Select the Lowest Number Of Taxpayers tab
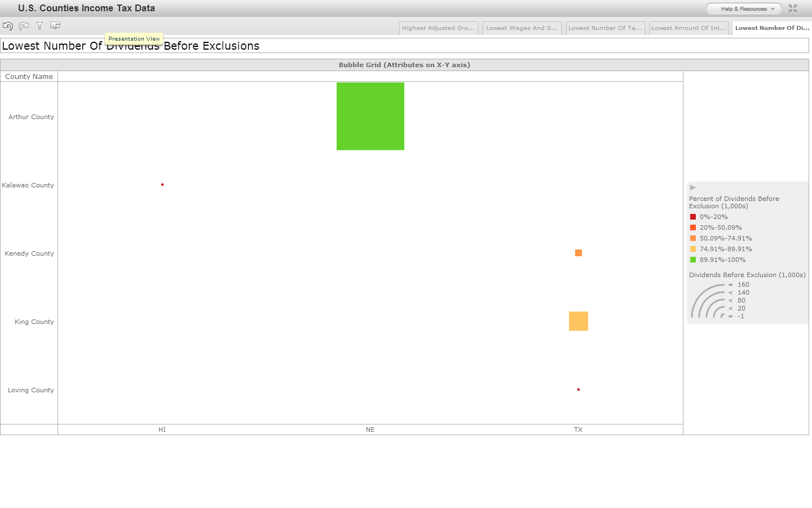812x508 pixels. (605, 28)
